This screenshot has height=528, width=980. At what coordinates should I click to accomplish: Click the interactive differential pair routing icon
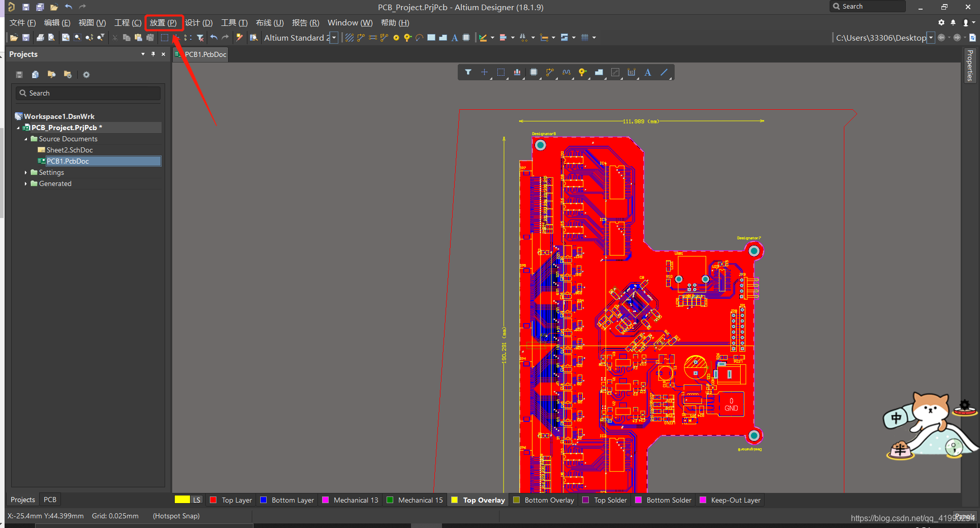point(372,38)
